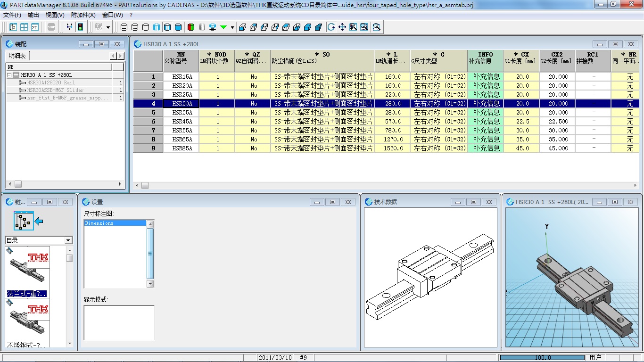Select row 1 header in table
644x362 pixels.
pyautogui.click(x=148, y=77)
